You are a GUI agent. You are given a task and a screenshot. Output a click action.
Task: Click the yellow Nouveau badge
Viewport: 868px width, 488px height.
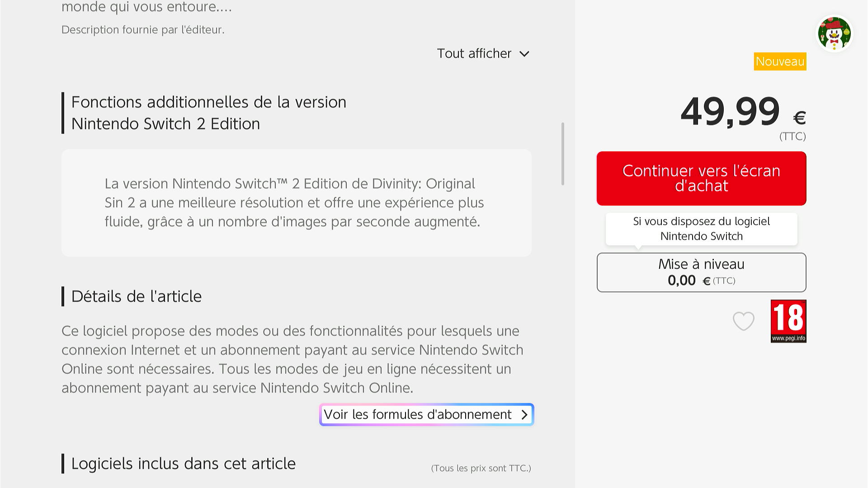(x=780, y=61)
